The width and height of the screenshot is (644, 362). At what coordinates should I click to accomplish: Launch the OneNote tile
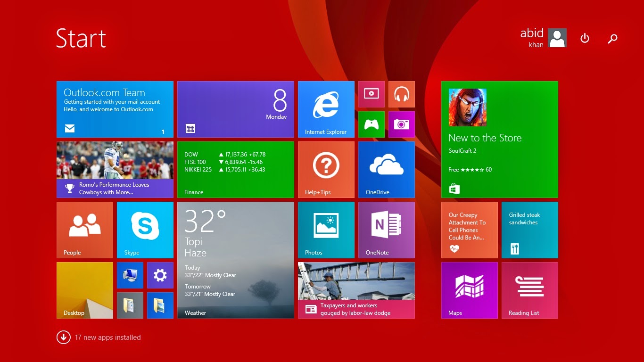click(387, 230)
